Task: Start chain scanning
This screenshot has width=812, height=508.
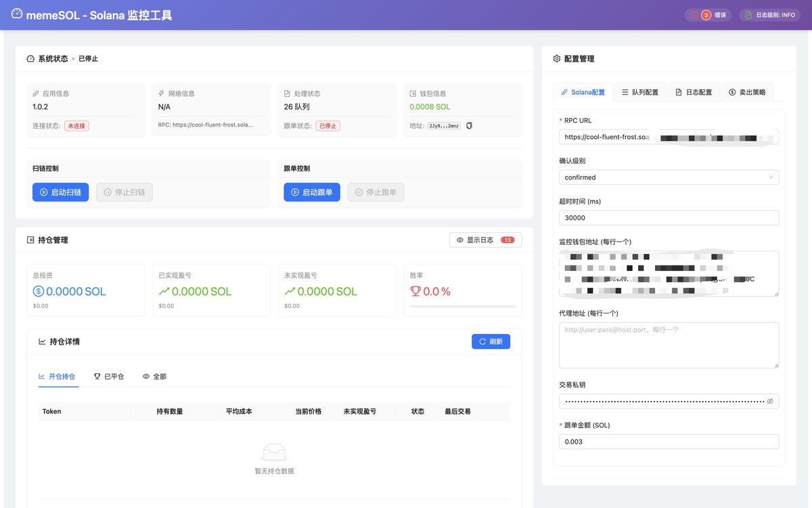Action: (x=60, y=192)
